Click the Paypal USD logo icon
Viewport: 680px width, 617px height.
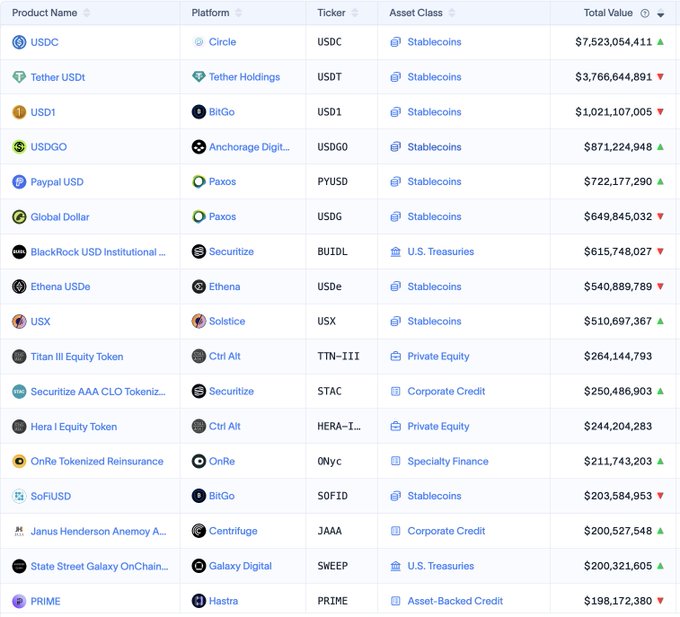pyautogui.click(x=19, y=182)
